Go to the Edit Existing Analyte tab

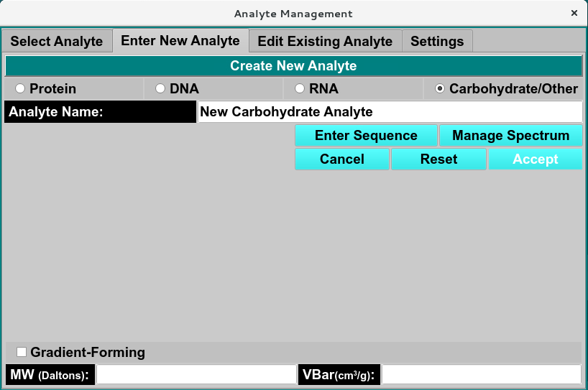325,41
